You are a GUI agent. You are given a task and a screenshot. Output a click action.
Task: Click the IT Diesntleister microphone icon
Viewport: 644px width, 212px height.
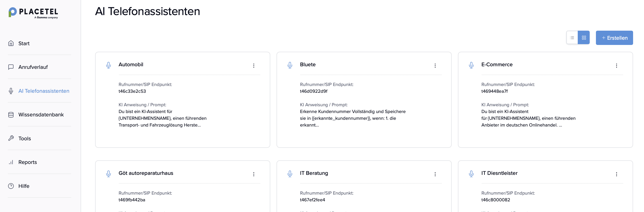(x=471, y=174)
